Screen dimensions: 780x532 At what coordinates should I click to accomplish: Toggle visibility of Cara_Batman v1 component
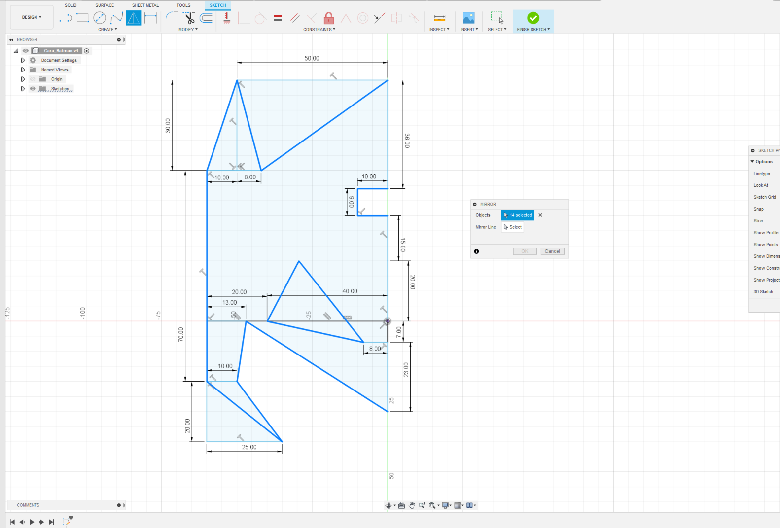coord(26,51)
